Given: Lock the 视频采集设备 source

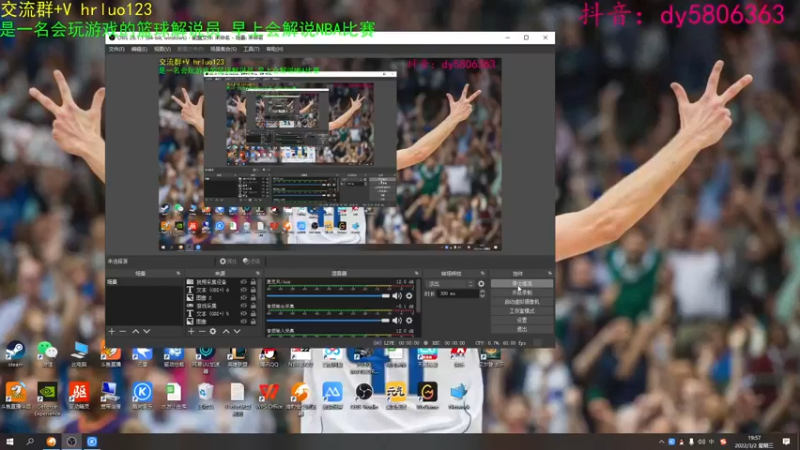Looking at the screenshot, I should [x=253, y=282].
